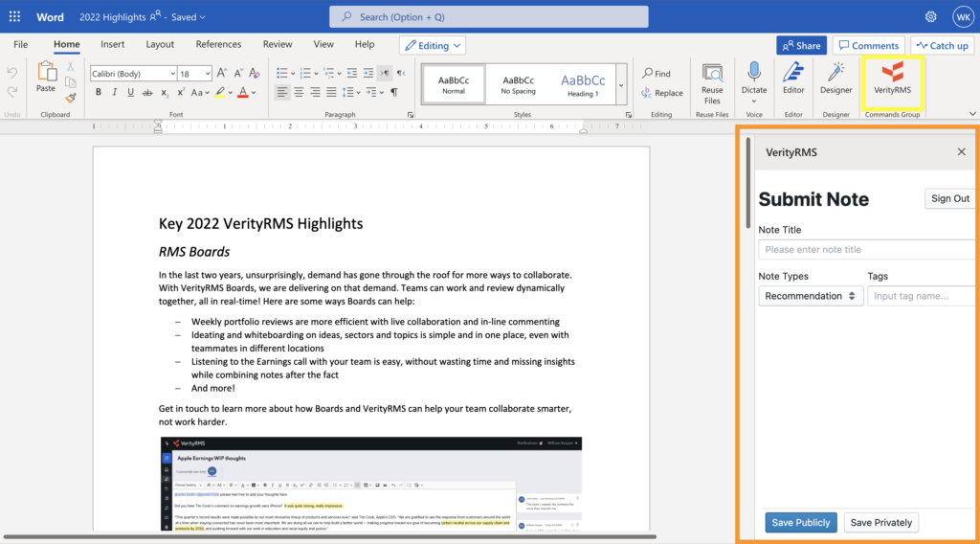Viewport: 980px width, 544px height.
Task: Open Settings gear icon
Action: pos(930,17)
